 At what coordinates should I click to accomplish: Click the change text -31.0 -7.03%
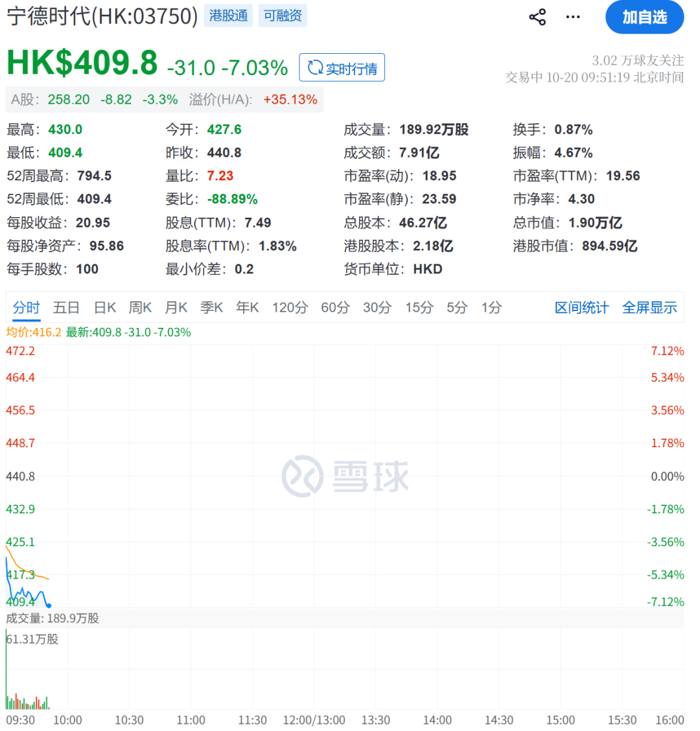227,68
